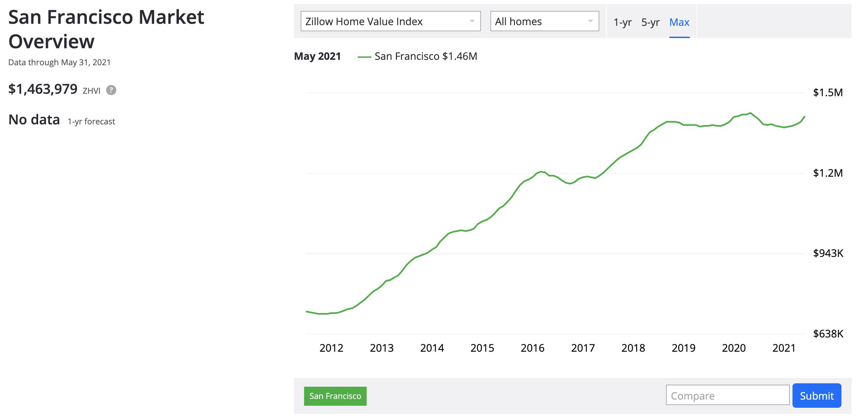Click the ZHVI help question mark icon
The height and width of the screenshot is (420, 868).
pos(111,90)
